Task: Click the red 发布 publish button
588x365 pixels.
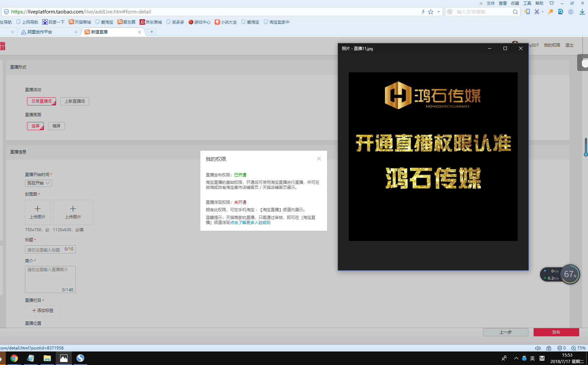Action: coord(556,332)
